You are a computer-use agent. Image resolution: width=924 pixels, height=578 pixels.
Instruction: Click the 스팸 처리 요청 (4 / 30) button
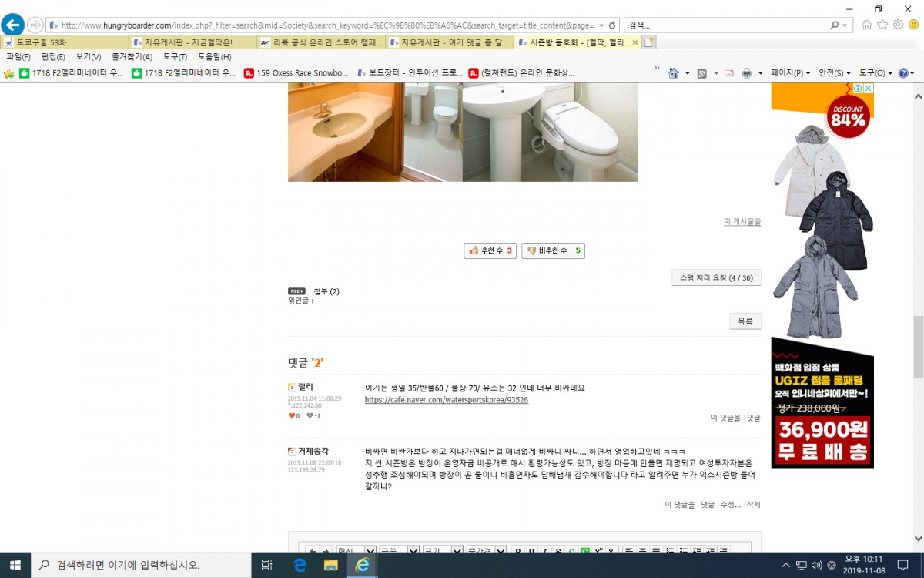click(x=716, y=277)
